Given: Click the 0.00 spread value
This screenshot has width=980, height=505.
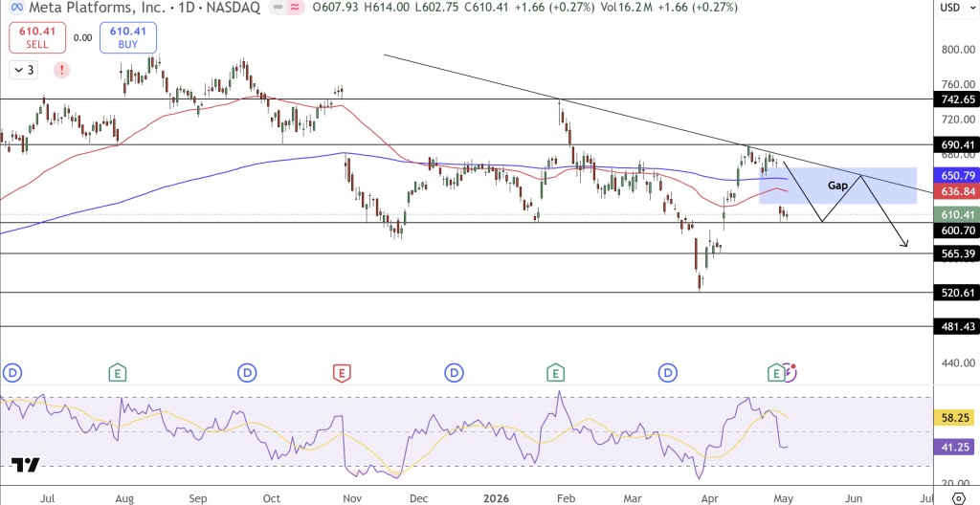Looking at the screenshot, I should pyautogui.click(x=82, y=37).
